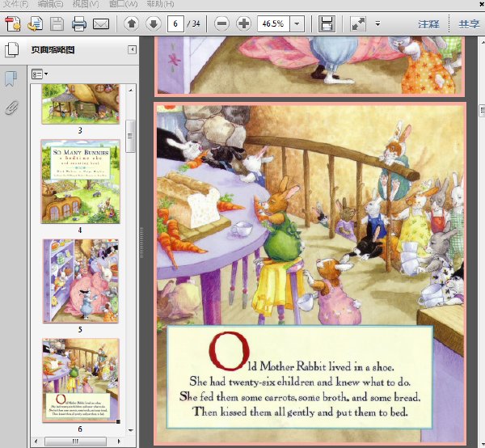Select page 5 thumbnail
Viewport: 485px width, 448px height.
click(80, 281)
